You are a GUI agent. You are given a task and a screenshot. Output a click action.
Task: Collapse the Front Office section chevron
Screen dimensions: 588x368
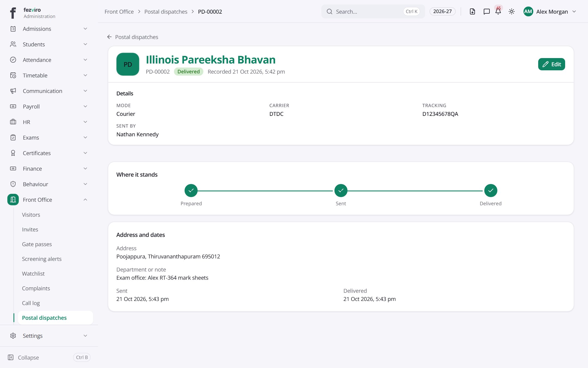click(85, 200)
